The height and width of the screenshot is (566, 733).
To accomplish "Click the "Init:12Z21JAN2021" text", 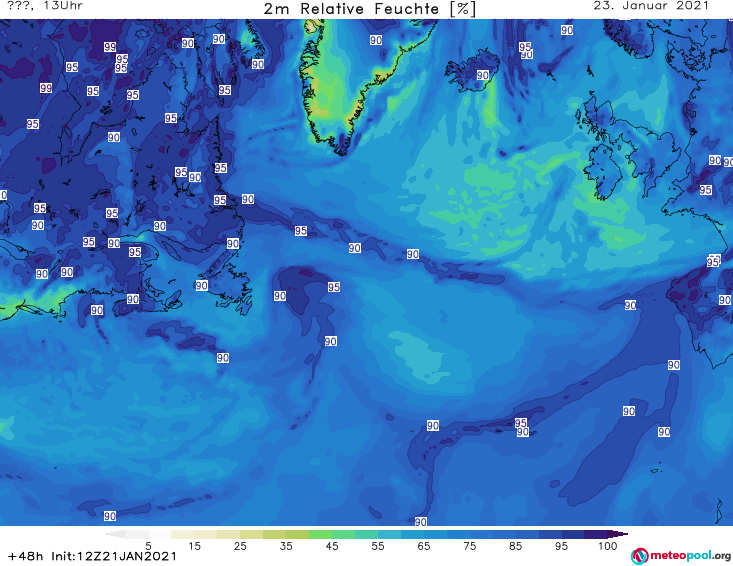I will 114,556.
